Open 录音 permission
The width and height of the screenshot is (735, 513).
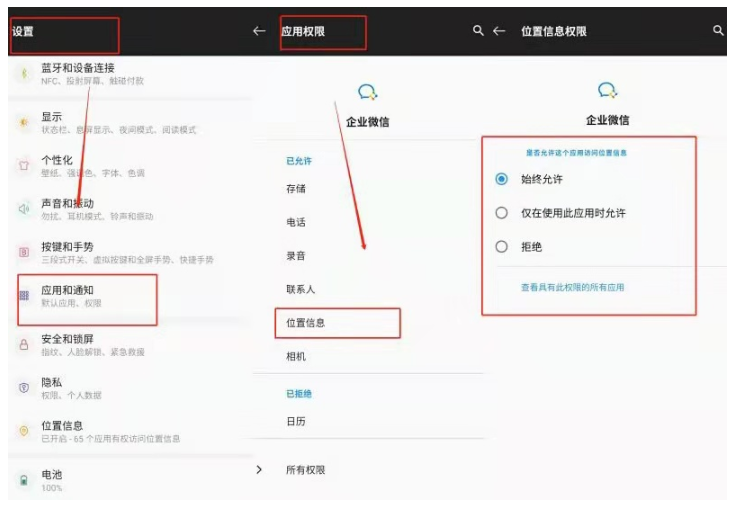(x=296, y=256)
